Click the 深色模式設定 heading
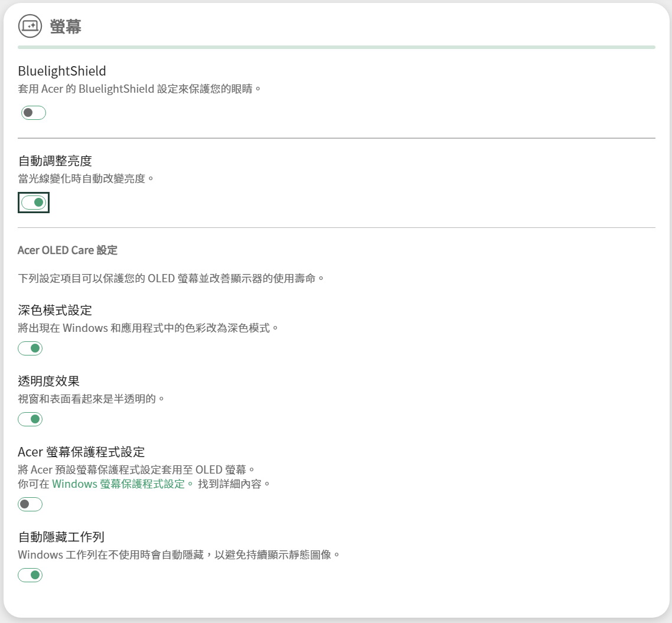Screen dimensions: 672x623 [55, 310]
